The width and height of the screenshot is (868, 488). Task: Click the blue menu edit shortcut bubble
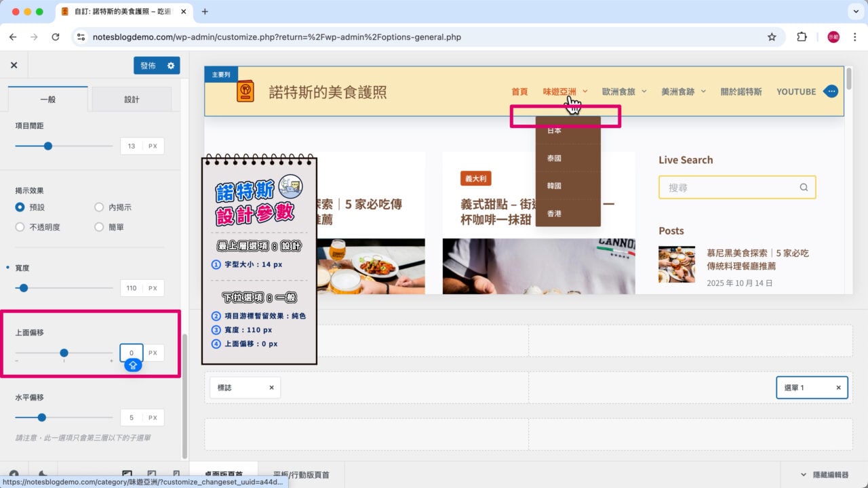point(831,91)
